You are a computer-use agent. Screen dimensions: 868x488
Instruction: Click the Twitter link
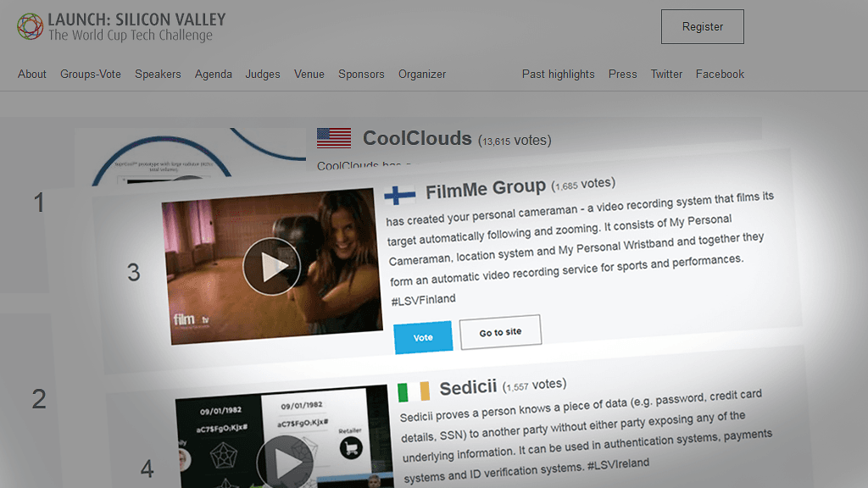coord(666,75)
